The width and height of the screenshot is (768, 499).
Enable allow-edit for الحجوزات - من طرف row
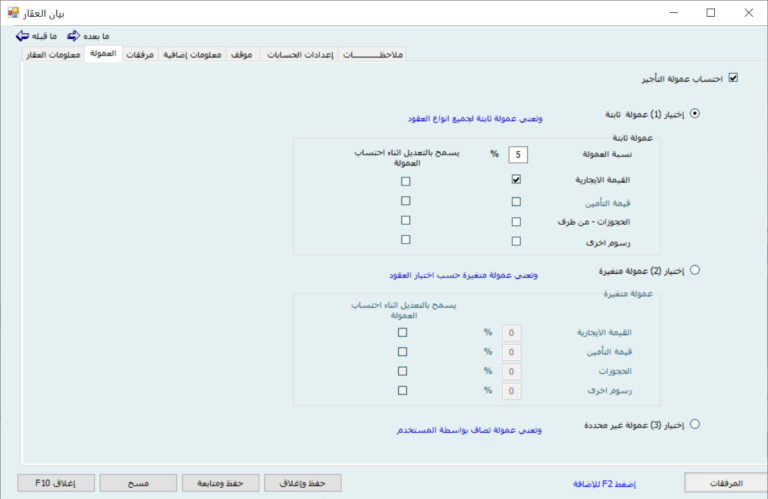point(406,220)
